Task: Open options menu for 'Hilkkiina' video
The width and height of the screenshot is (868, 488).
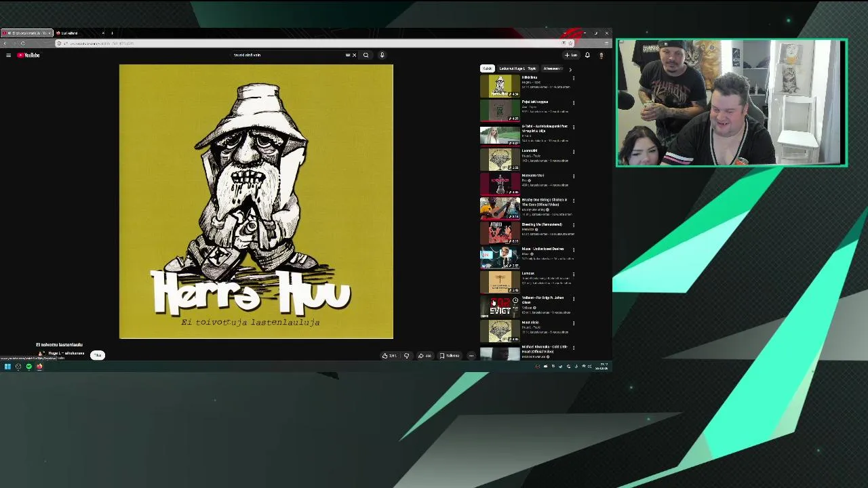Action: coord(574,79)
